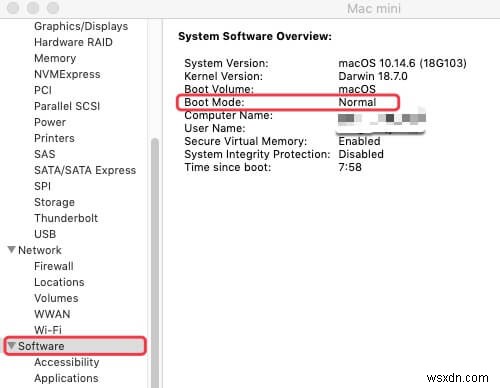Click the System Integrity Protection label
Screen dimensions: 500x388
coord(257,154)
